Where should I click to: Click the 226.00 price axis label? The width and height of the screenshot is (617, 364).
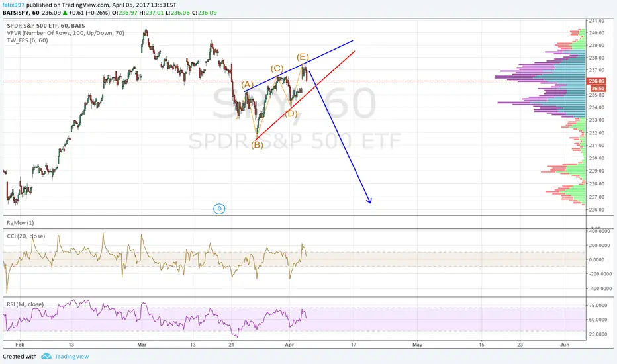pyautogui.click(x=596, y=210)
